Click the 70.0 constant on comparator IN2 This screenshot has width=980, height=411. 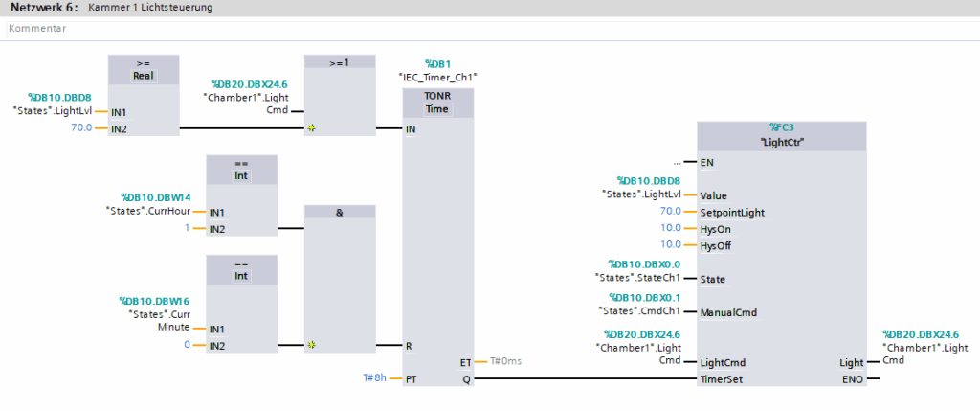81,127
